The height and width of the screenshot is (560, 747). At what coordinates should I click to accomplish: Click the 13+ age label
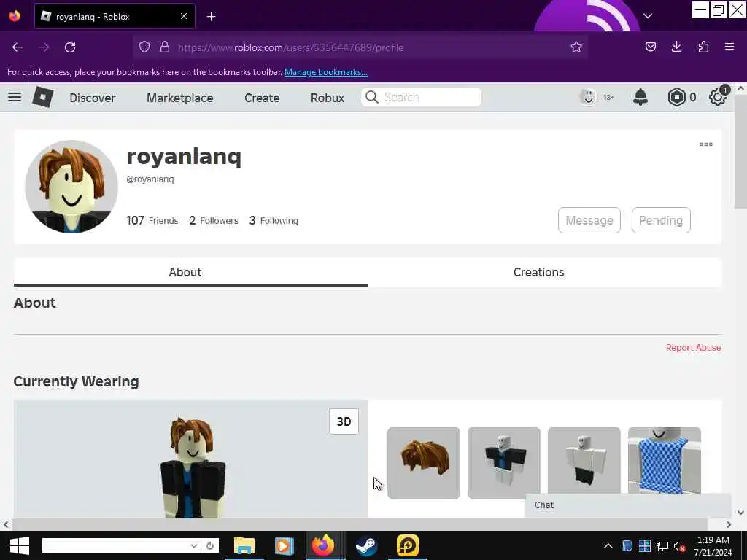pyautogui.click(x=608, y=98)
